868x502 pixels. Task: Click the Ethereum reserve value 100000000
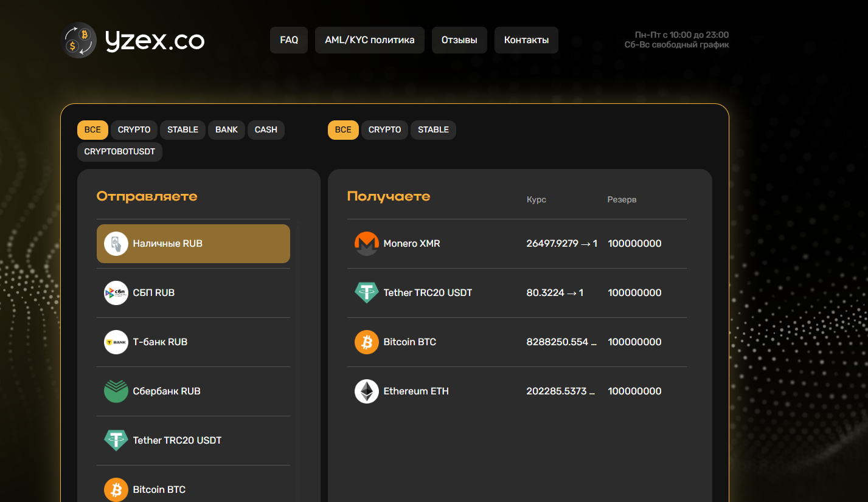pyautogui.click(x=634, y=391)
